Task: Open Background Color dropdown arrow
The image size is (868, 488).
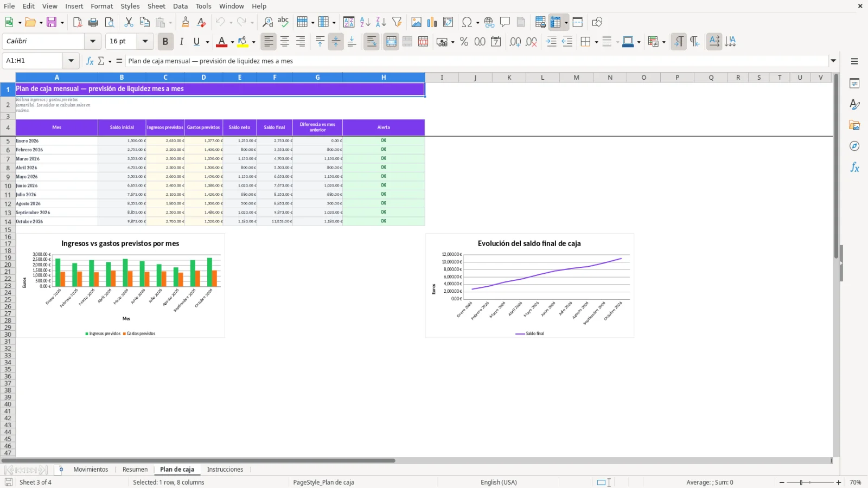Action: coord(253,42)
